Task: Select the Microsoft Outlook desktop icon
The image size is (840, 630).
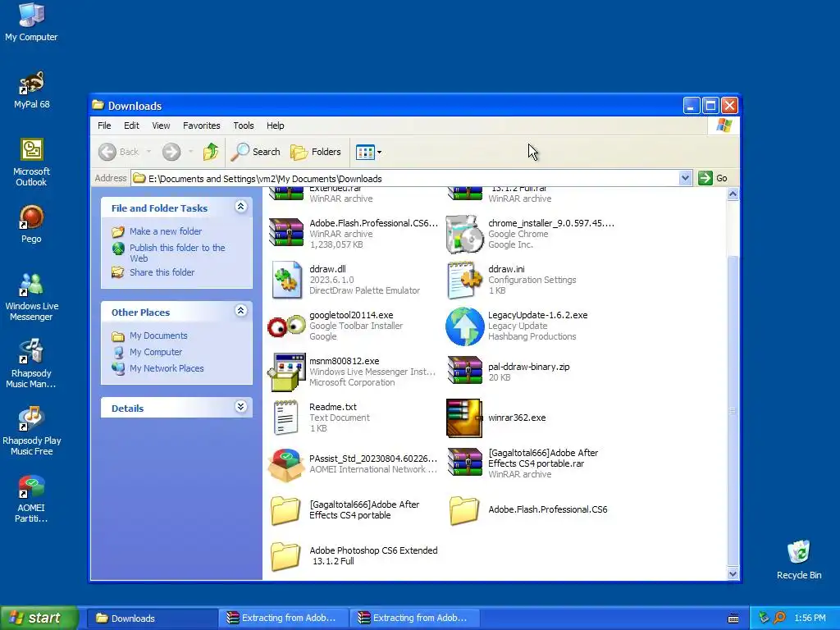Action: pyautogui.click(x=31, y=162)
